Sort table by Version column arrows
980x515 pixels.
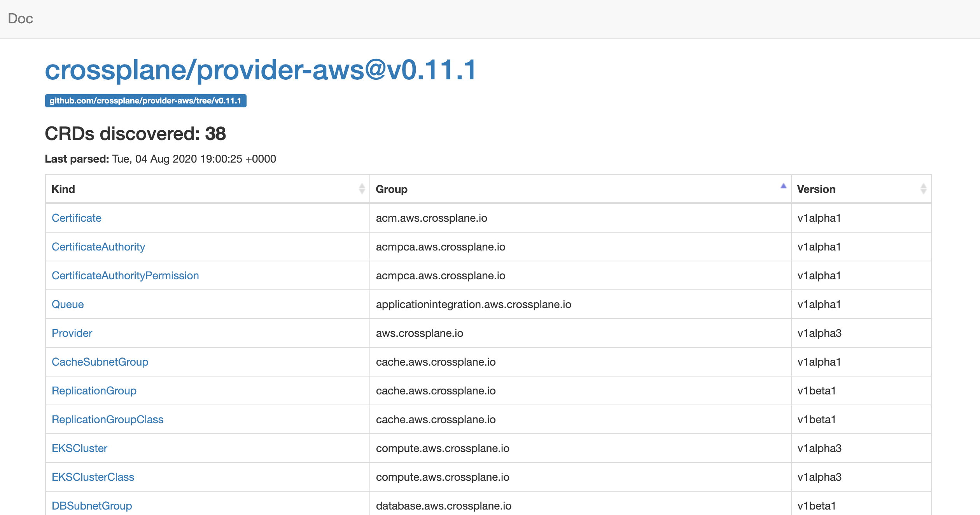click(923, 189)
